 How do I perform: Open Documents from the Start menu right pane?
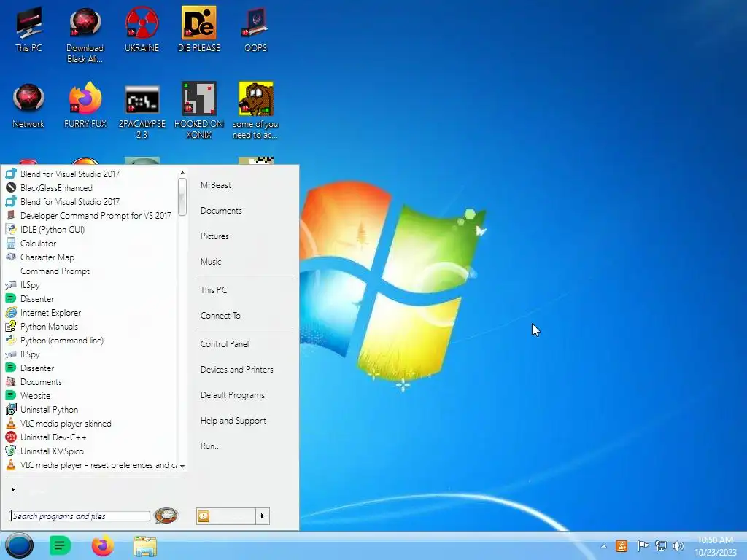pyautogui.click(x=221, y=211)
